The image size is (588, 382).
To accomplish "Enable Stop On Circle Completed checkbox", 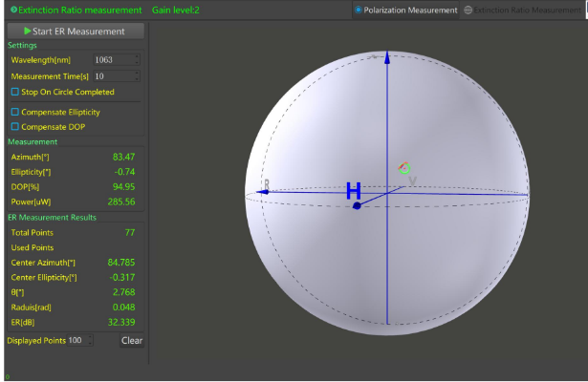I will point(14,93).
